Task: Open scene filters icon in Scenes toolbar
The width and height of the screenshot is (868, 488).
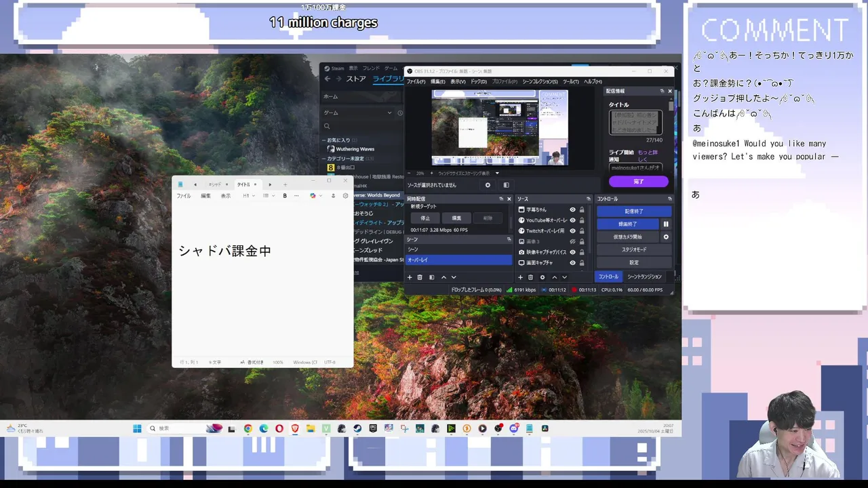Action: pyautogui.click(x=431, y=277)
